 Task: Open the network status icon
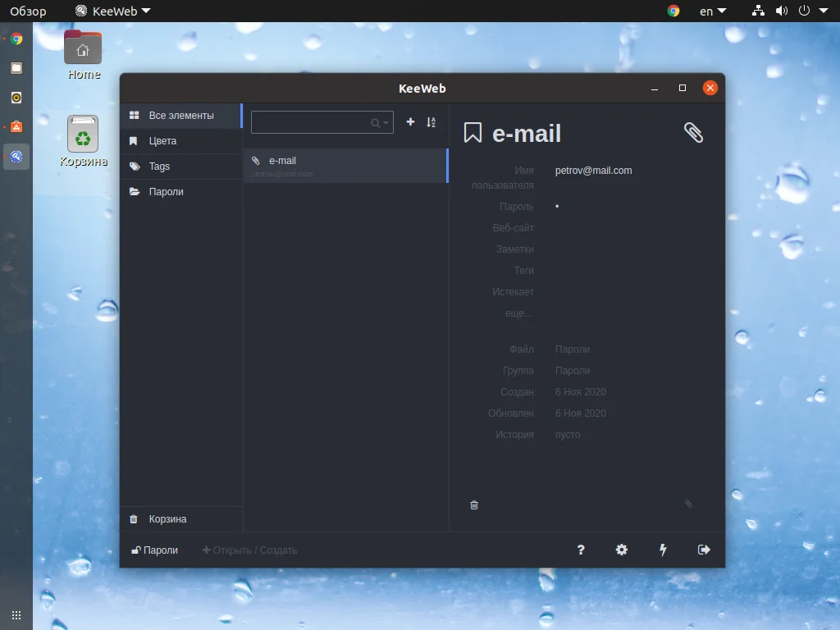(x=758, y=11)
